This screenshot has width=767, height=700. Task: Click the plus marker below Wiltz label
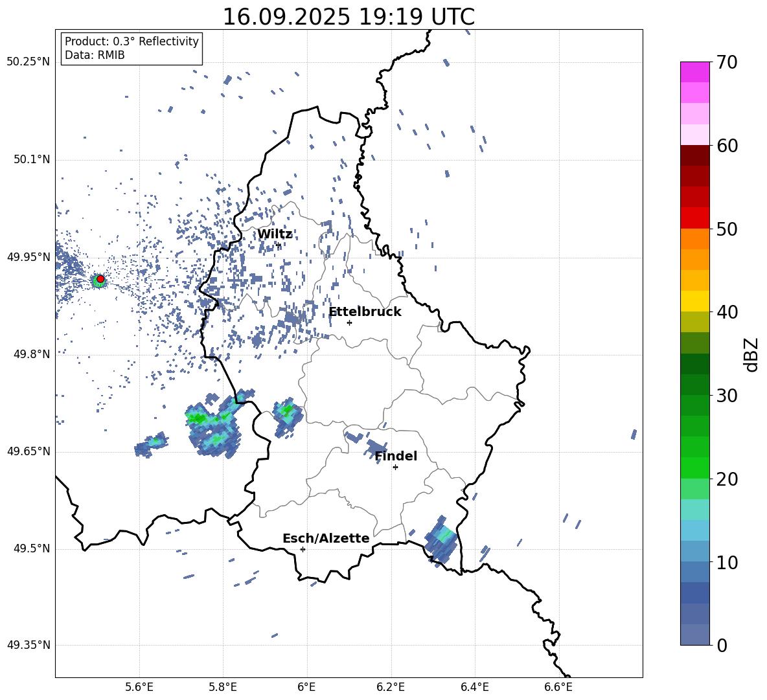[x=279, y=245]
